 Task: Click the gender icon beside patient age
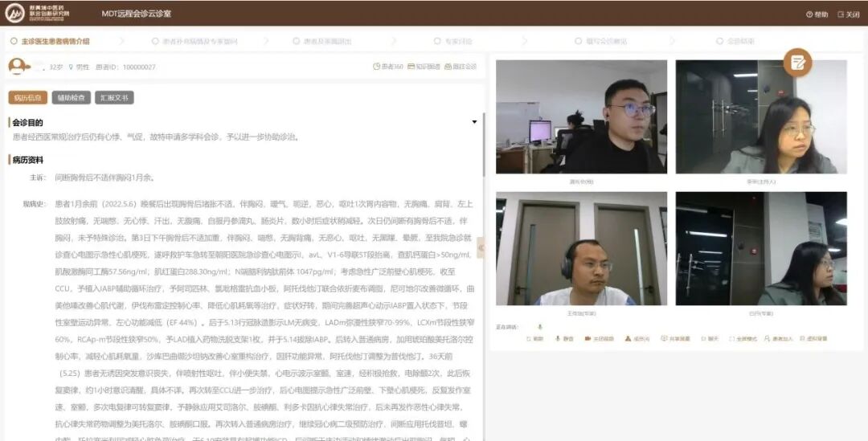point(71,67)
